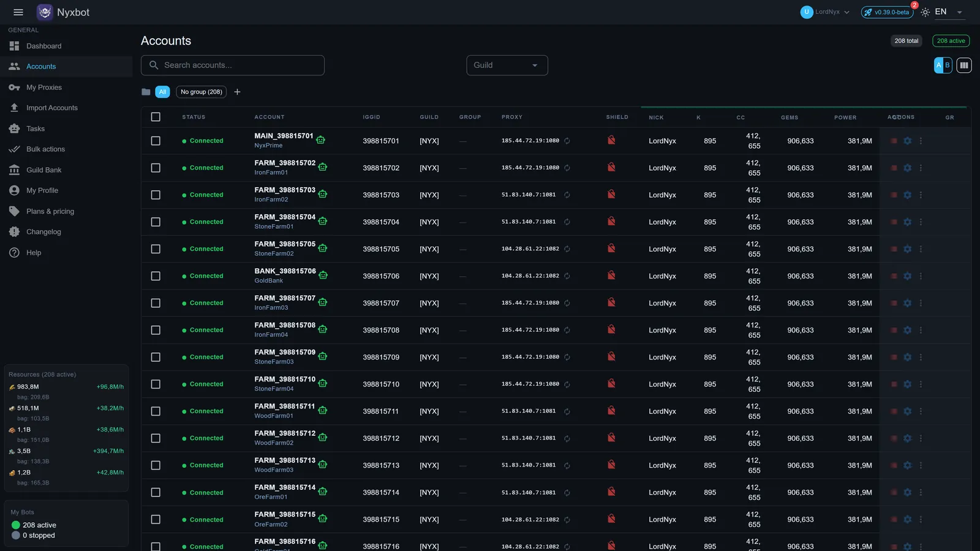This screenshot has height=551, width=980.
Task: Open My Proxies in sidebar
Action: click(66, 88)
